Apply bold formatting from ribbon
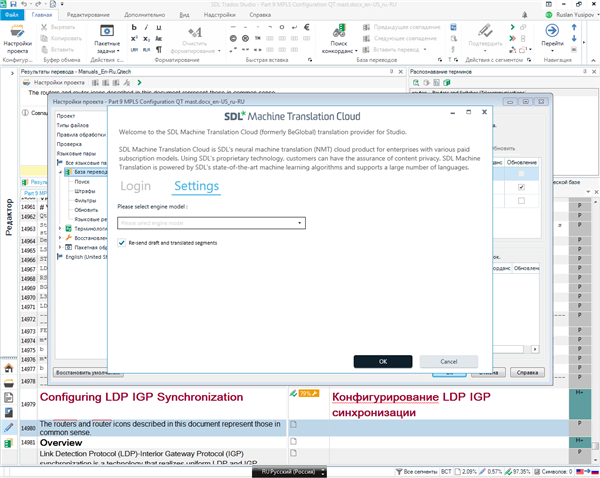The width and height of the screenshot is (600, 478). 134,27
